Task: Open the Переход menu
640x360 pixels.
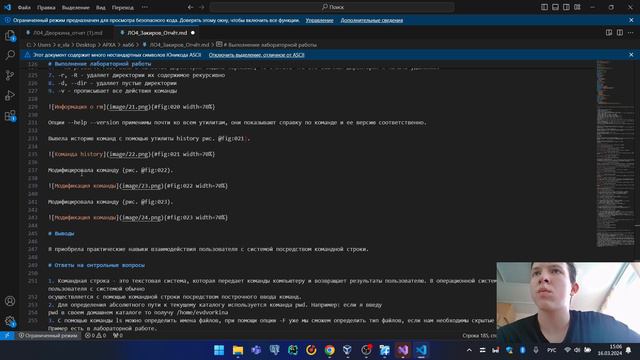Action: pos(122,7)
